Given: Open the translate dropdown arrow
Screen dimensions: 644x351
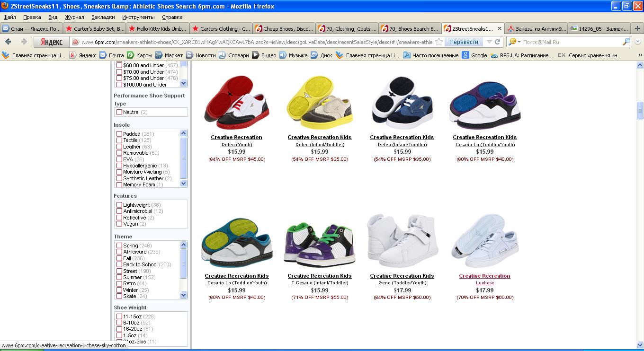Looking at the screenshot, I should point(489,42).
